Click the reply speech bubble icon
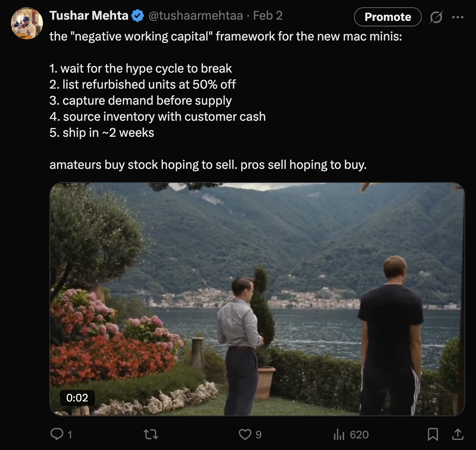476x450 pixels. 57,434
